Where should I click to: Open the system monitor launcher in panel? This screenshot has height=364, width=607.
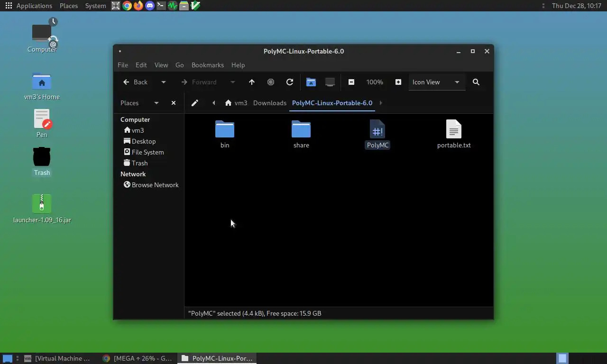pos(173,6)
